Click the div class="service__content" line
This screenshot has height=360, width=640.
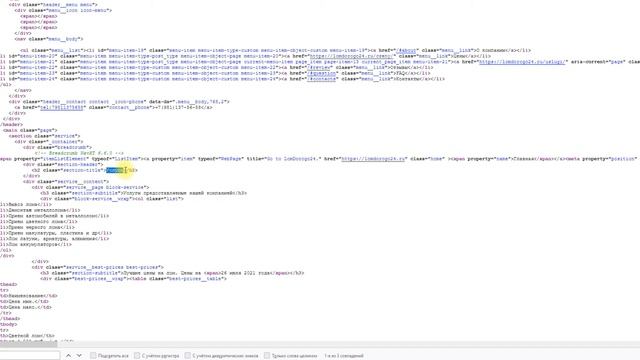(66, 181)
